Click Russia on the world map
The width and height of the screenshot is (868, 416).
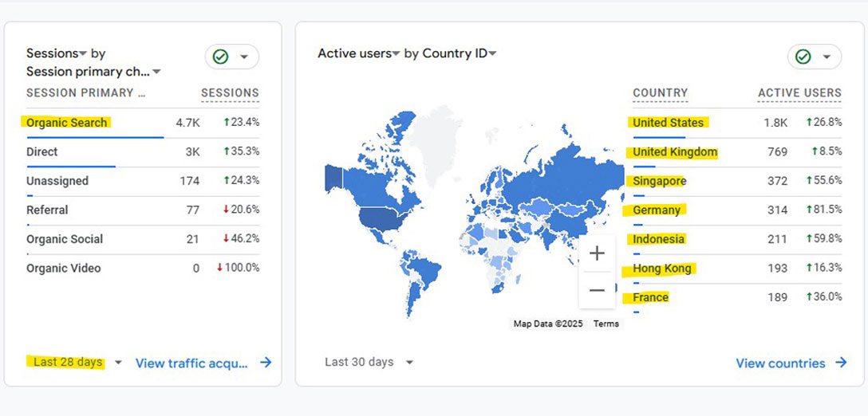click(559, 177)
